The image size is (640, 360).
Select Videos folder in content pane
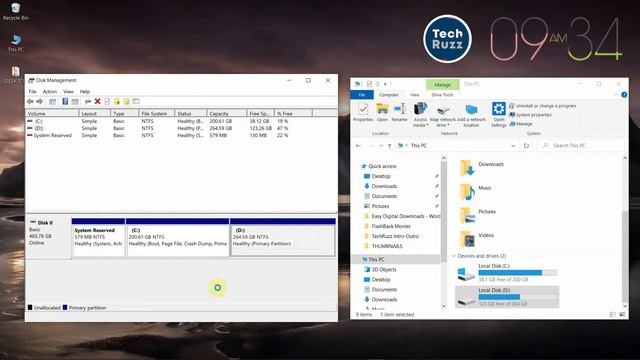477,239
